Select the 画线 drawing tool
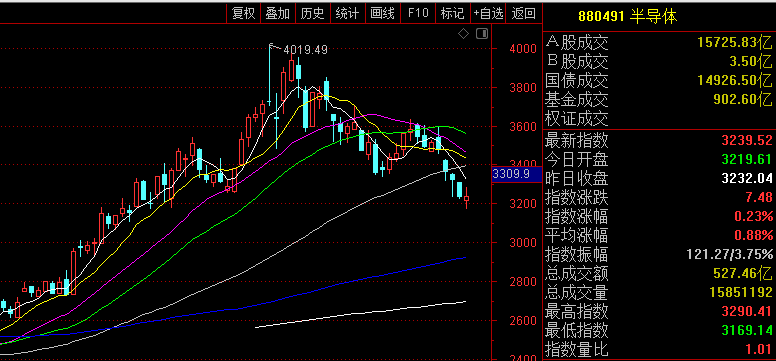This screenshot has height=361, width=776. click(x=382, y=13)
